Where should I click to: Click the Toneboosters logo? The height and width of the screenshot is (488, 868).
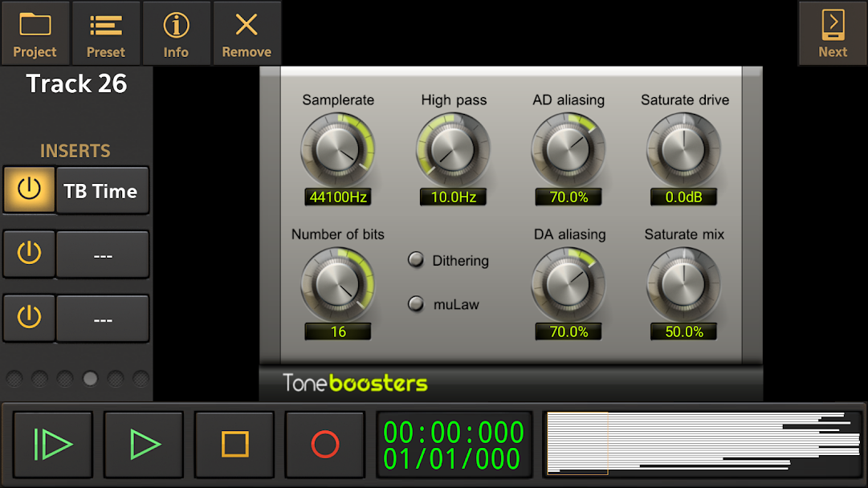[355, 383]
